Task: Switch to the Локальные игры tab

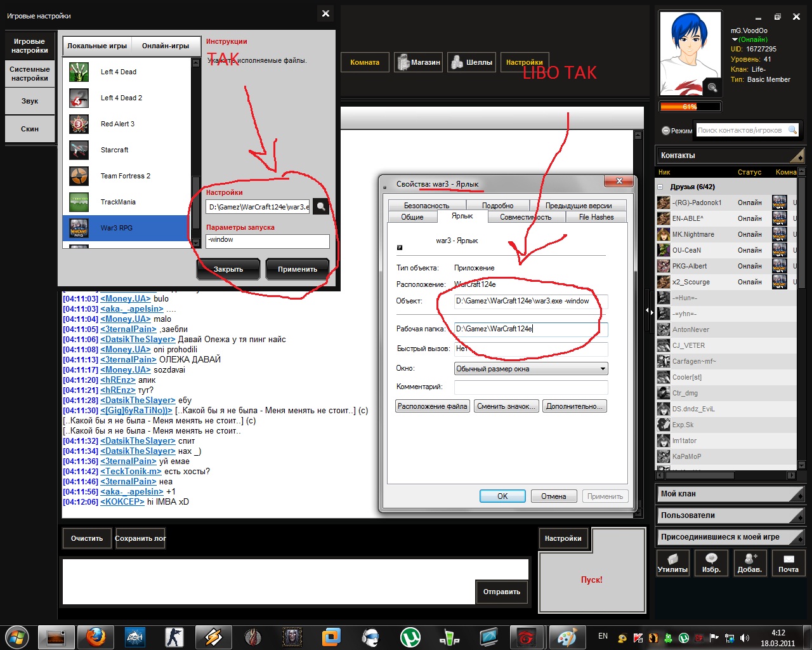Action: [98, 46]
